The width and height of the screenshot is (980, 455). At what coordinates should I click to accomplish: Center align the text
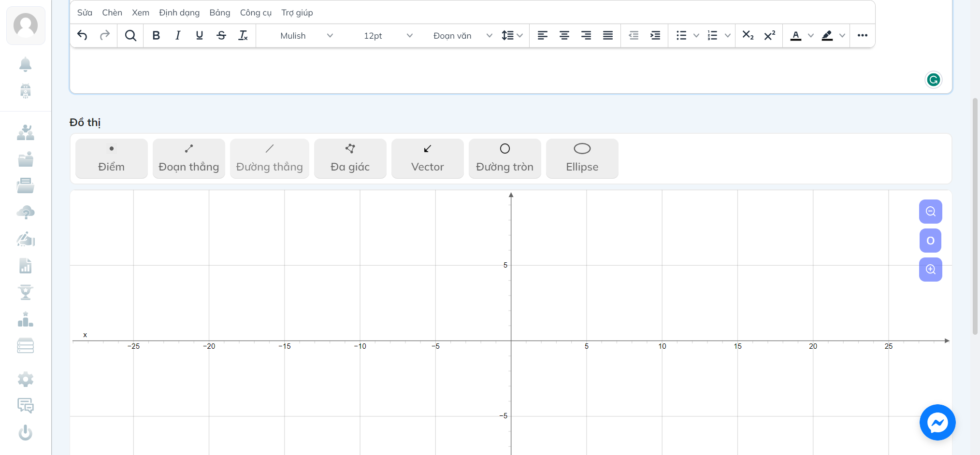click(564, 35)
